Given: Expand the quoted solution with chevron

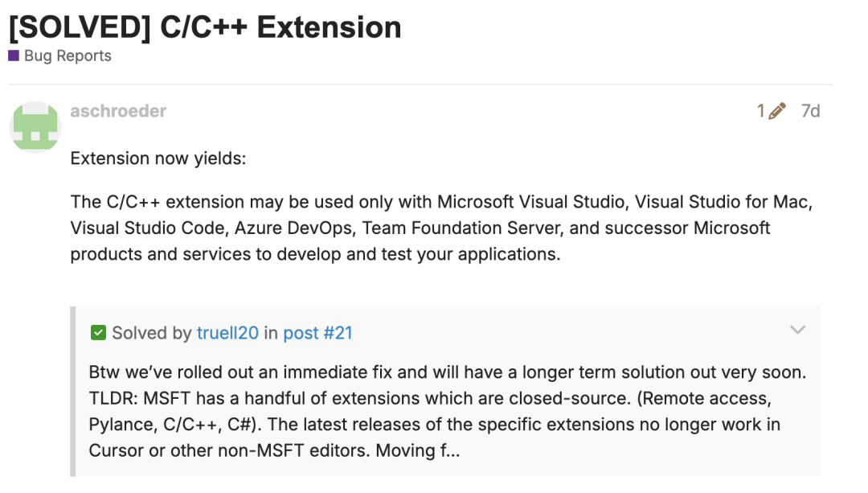Looking at the screenshot, I should tap(797, 331).
